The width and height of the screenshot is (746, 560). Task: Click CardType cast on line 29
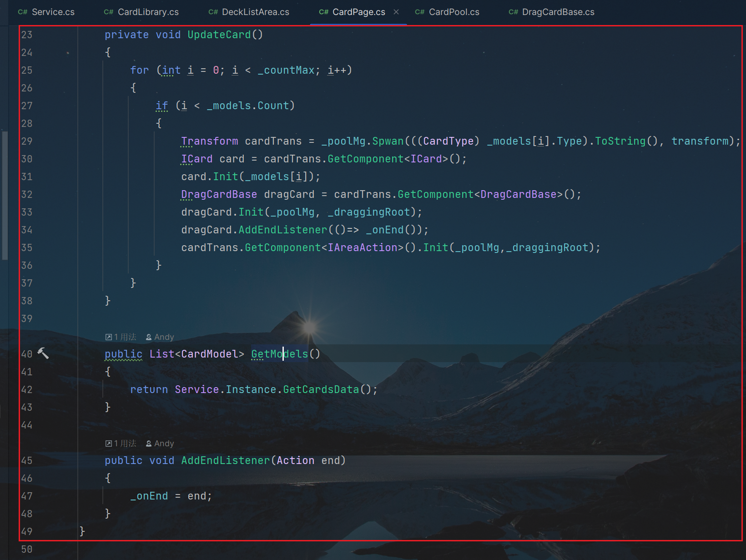(x=449, y=141)
